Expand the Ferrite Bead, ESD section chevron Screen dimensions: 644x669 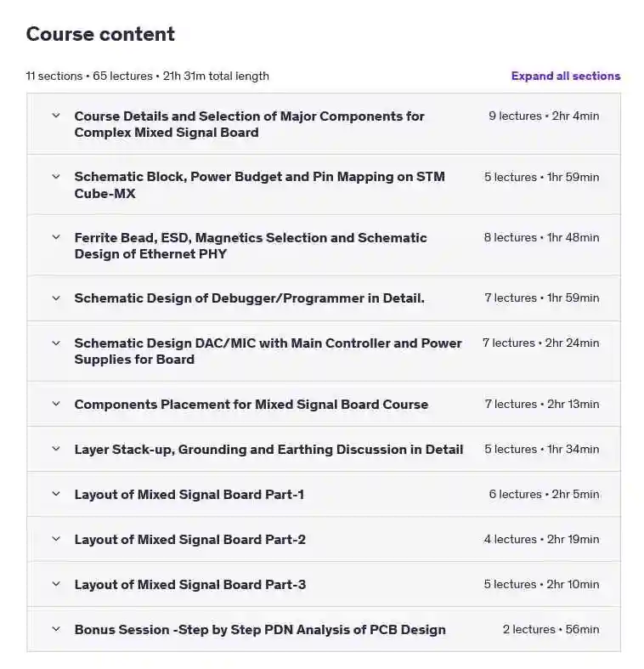[56, 237]
